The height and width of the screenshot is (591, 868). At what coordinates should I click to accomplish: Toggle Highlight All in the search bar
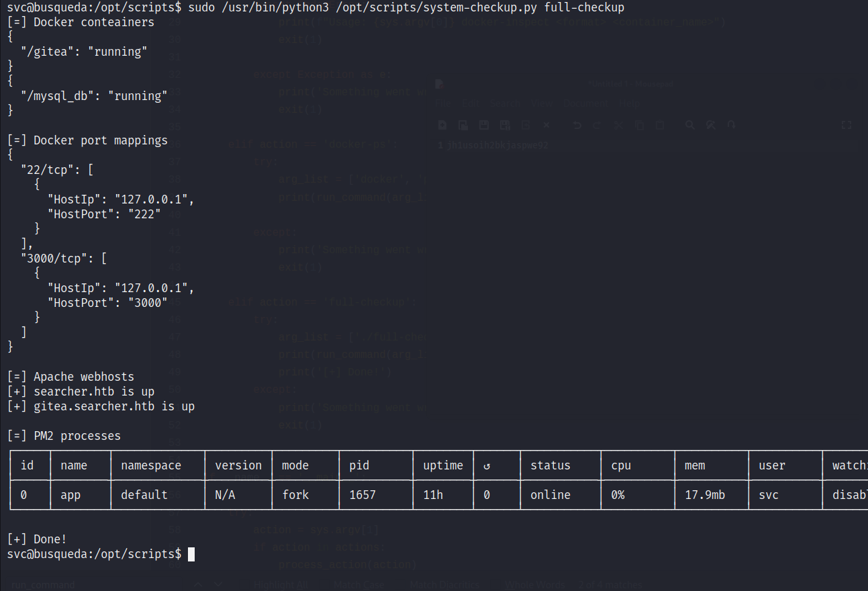click(281, 585)
